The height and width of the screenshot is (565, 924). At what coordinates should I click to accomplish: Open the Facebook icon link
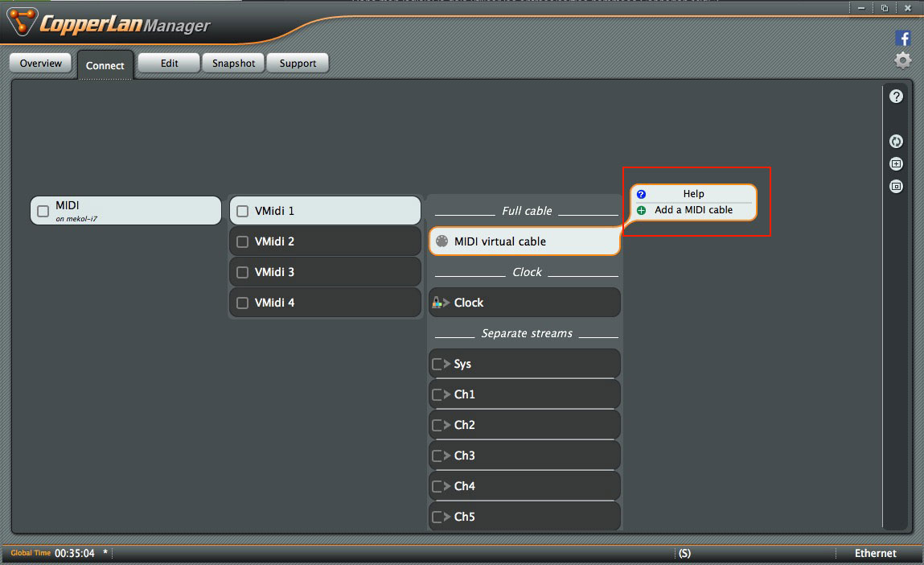coord(903,38)
